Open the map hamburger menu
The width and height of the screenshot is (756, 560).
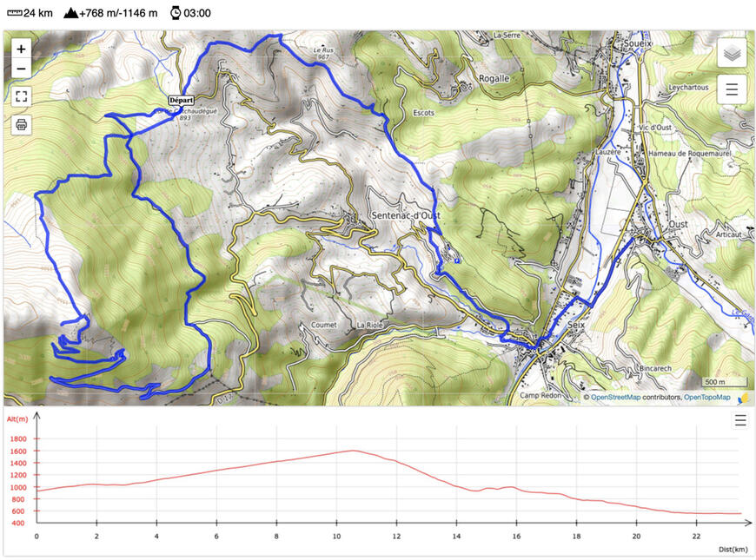coord(732,89)
